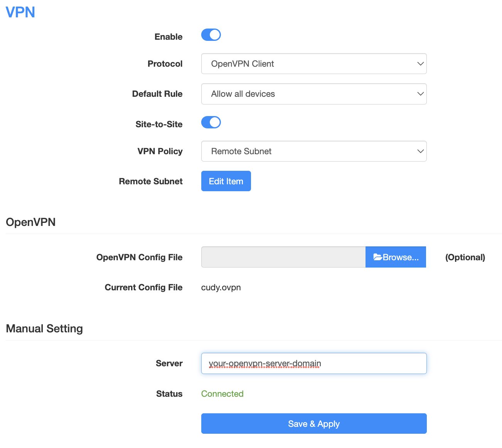This screenshot has height=448, width=502.
Task: Click the Save & Apply button
Action: (314, 424)
